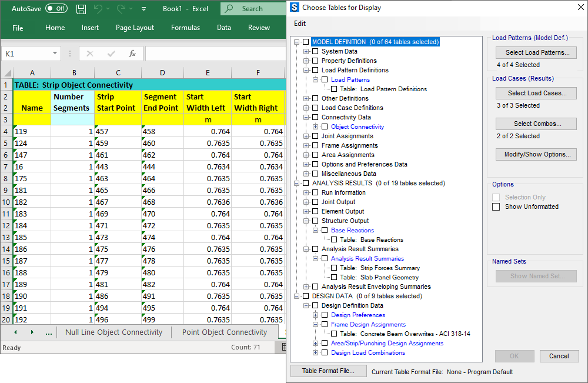This screenshot has width=588, height=383.
Task: Click the Insert Function fx icon
Action: click(132, 54)
